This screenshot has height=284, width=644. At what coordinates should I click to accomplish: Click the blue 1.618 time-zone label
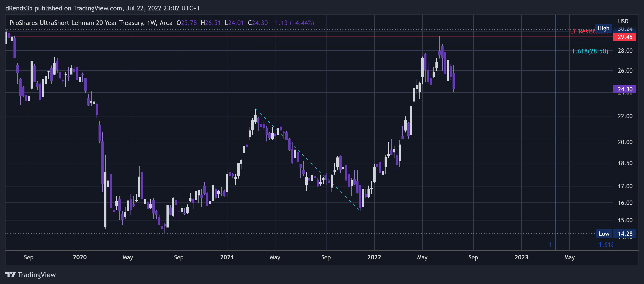pyautogui.click(x=606, y=244)
